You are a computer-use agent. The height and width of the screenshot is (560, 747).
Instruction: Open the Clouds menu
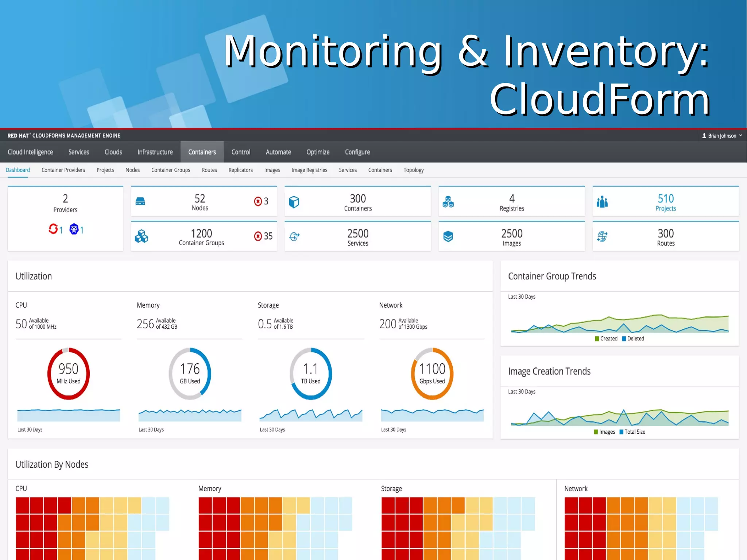(x=113, y=152)
